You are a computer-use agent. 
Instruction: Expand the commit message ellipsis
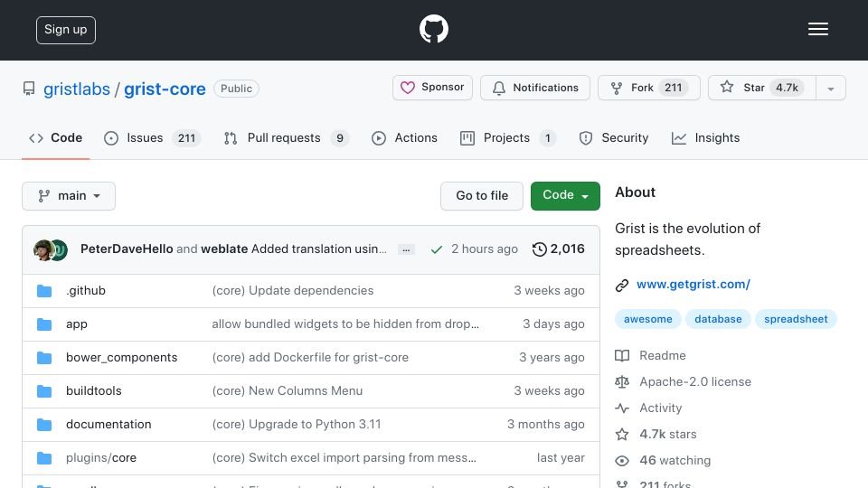click(406, 250)
